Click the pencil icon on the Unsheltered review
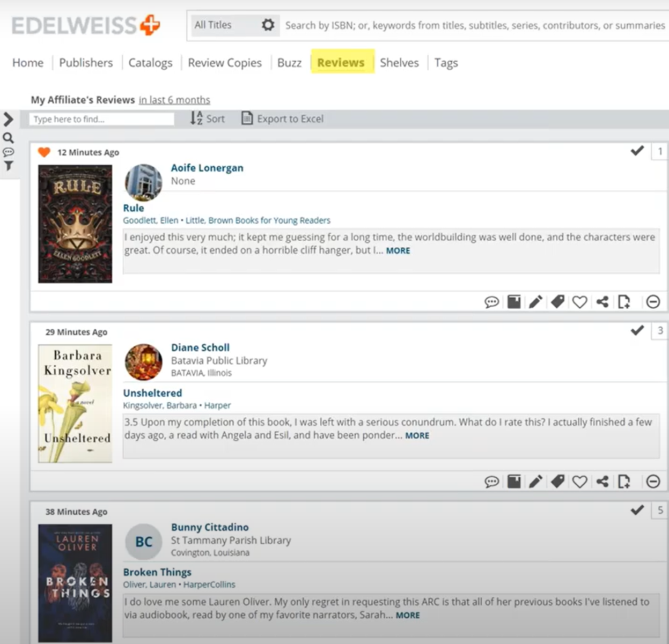Screen dimensions: 669x644 point(535,482)
